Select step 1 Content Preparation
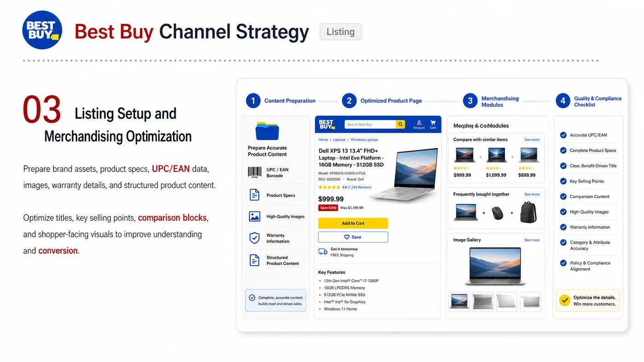Viewport: 644px width, 362px height. pos(281,101)
